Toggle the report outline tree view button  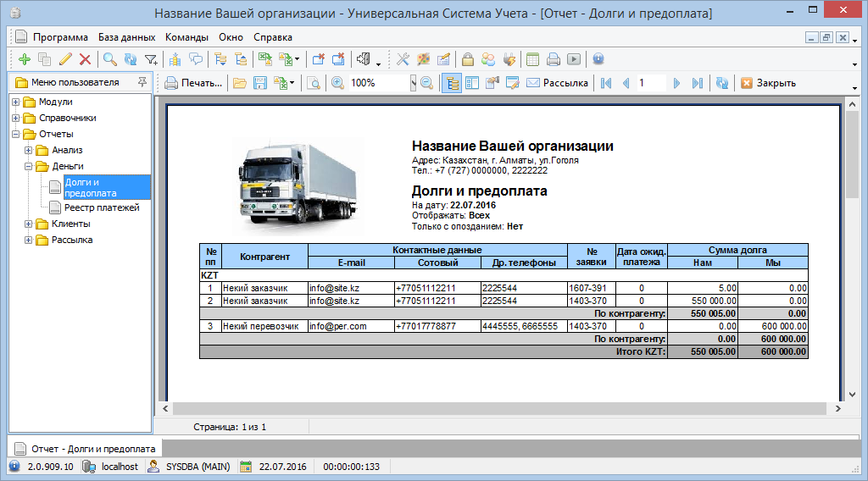(x=453, y=83)
